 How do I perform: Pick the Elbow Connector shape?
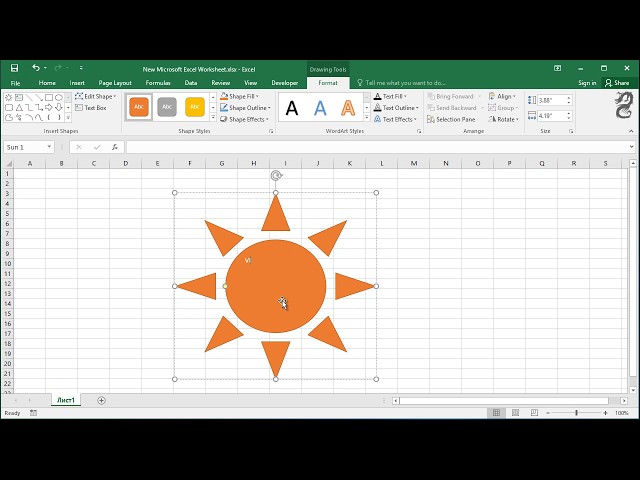(29, 107)
